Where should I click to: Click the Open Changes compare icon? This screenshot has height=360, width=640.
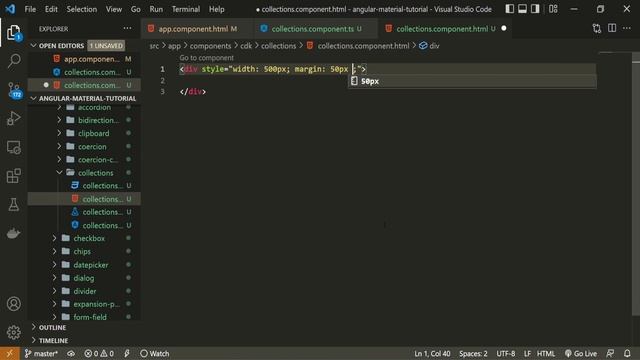(597, 28)
